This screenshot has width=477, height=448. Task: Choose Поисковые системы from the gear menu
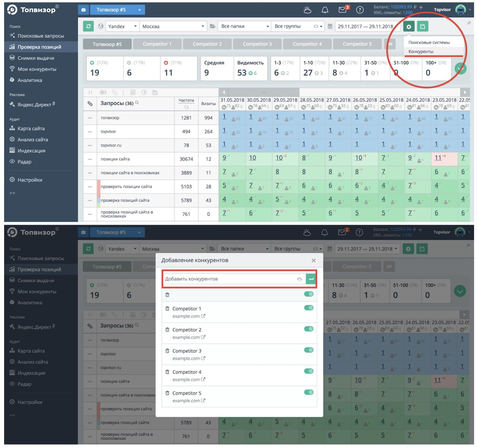pos(429,42)
